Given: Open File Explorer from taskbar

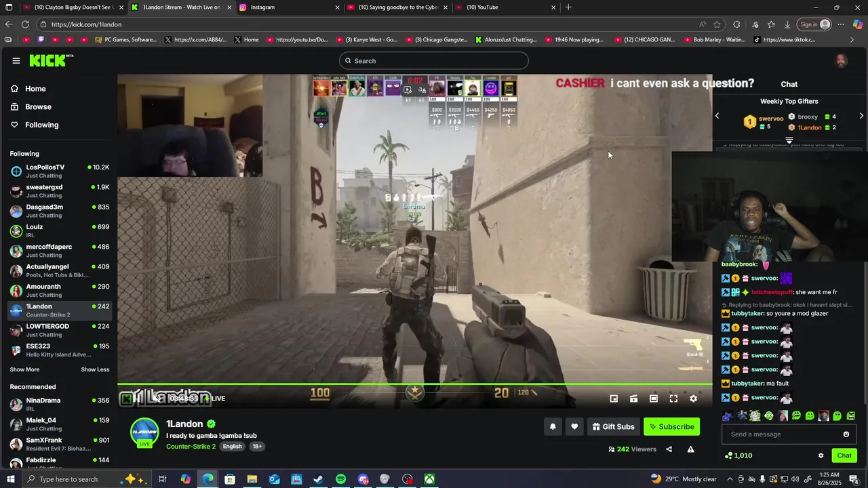Looking at the screenshot, I should (252, 479).
